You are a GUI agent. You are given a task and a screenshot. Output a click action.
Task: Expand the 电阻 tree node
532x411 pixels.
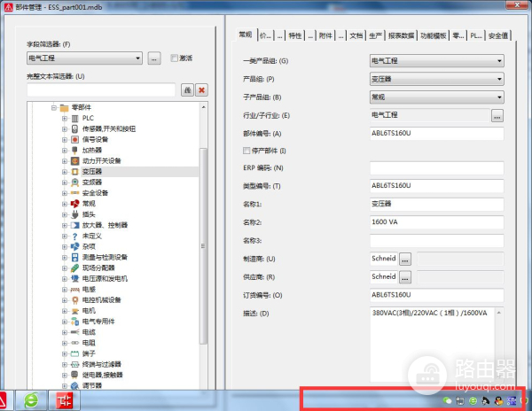point(65,343)
